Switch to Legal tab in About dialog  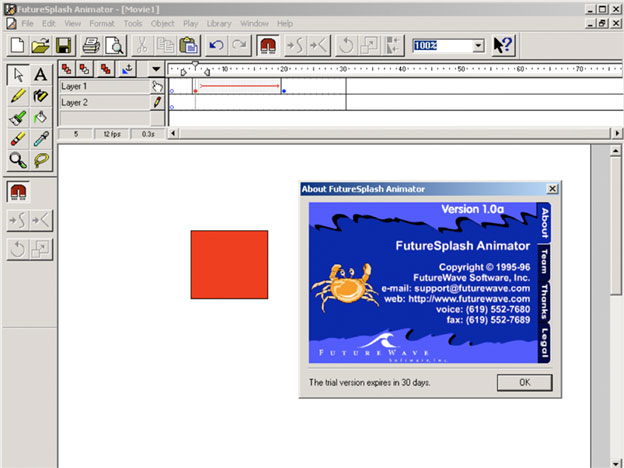tap(544, 343)
